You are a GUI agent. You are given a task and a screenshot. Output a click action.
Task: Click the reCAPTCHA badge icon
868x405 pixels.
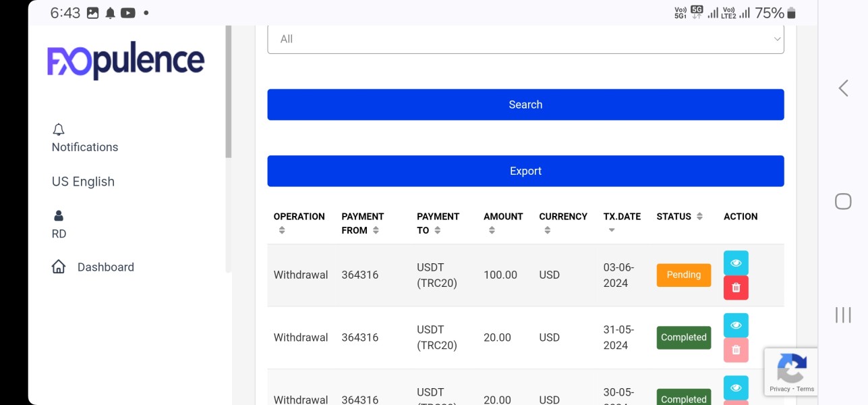[791, 368]
